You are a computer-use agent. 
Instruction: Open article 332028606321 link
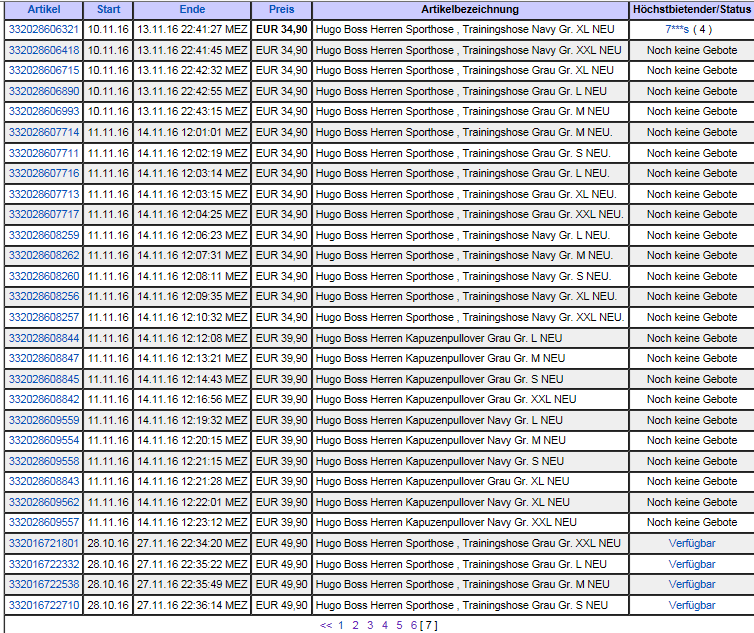44,29
